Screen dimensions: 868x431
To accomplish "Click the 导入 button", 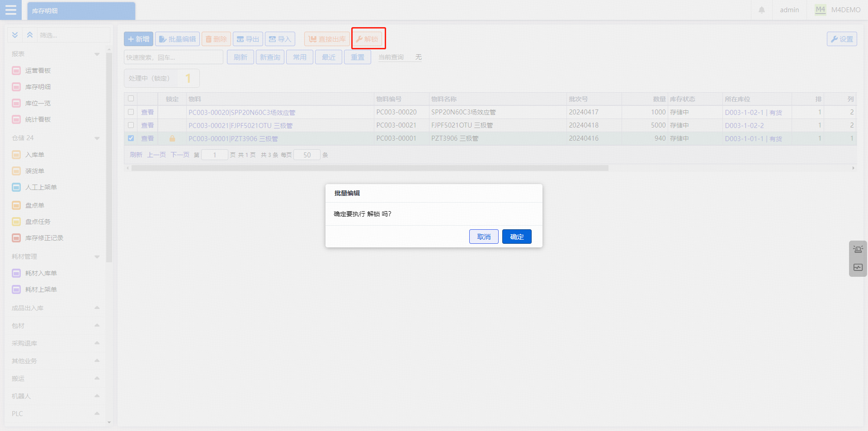I will [x=280, y=39].
